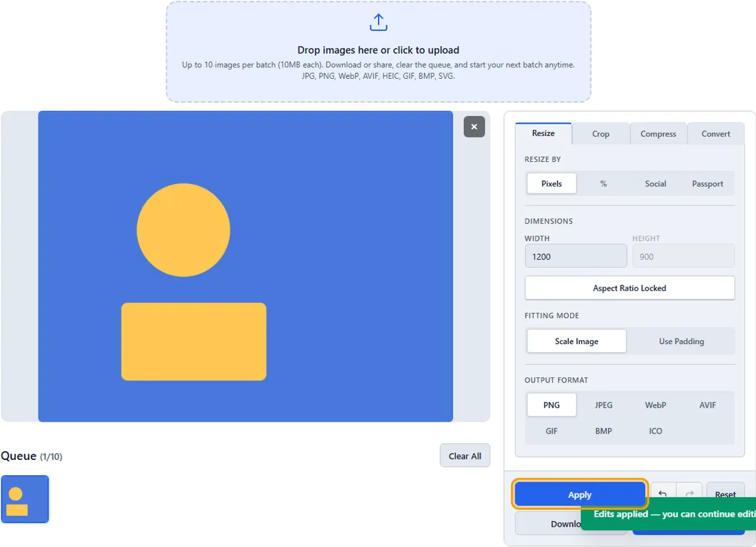Click the redo arrow button
This screenshot has width=756, height=547.
point(689,495)
